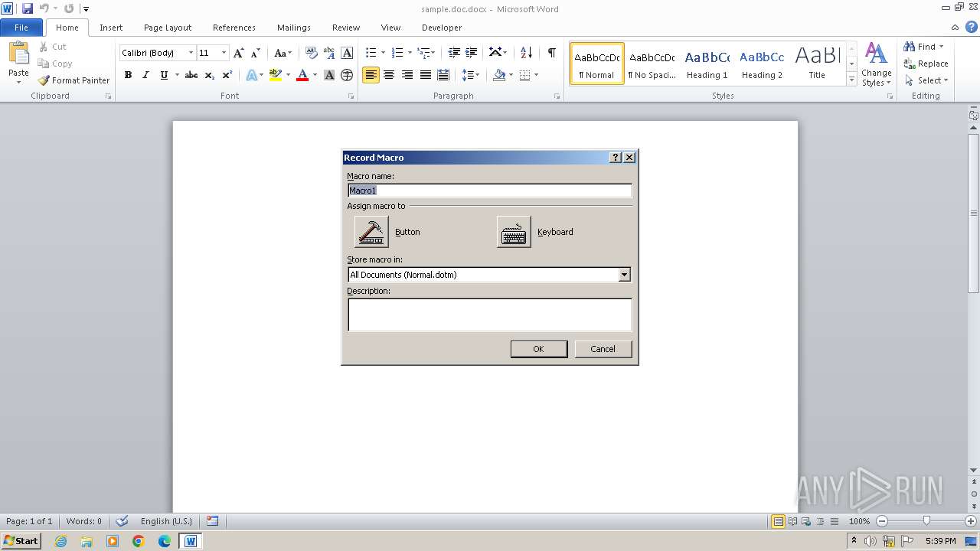The height and width of the screenshot is (551, 980).
Task: Click the Increase Indent icon
Action: click(472, 53)
